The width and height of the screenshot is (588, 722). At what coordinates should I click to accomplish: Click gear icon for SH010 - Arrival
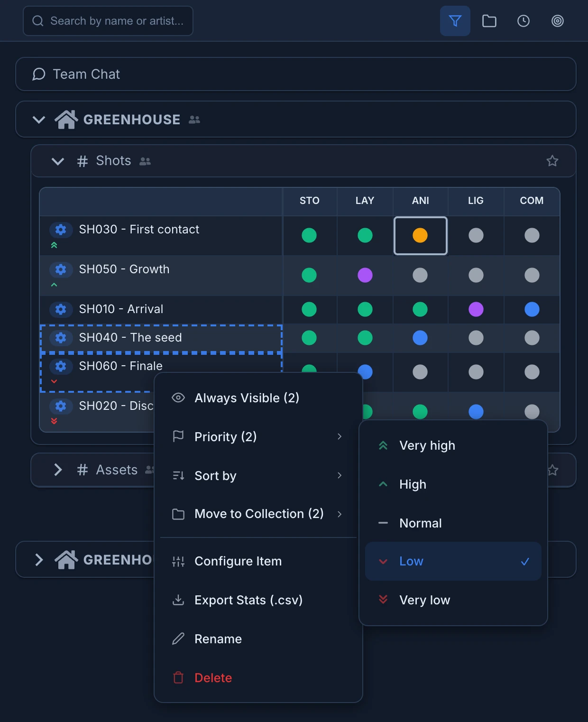[x=61, y=309]
